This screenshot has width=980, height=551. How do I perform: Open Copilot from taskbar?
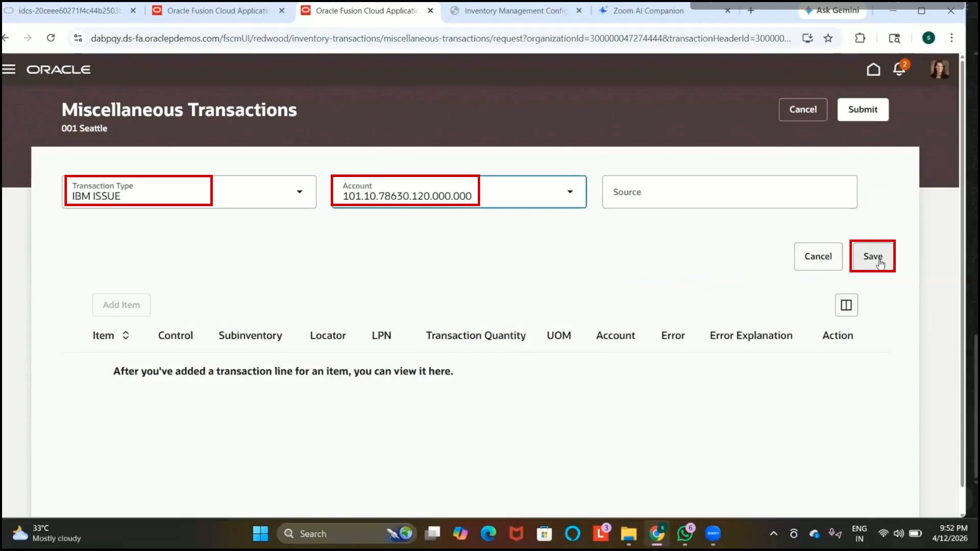(460, 534)
